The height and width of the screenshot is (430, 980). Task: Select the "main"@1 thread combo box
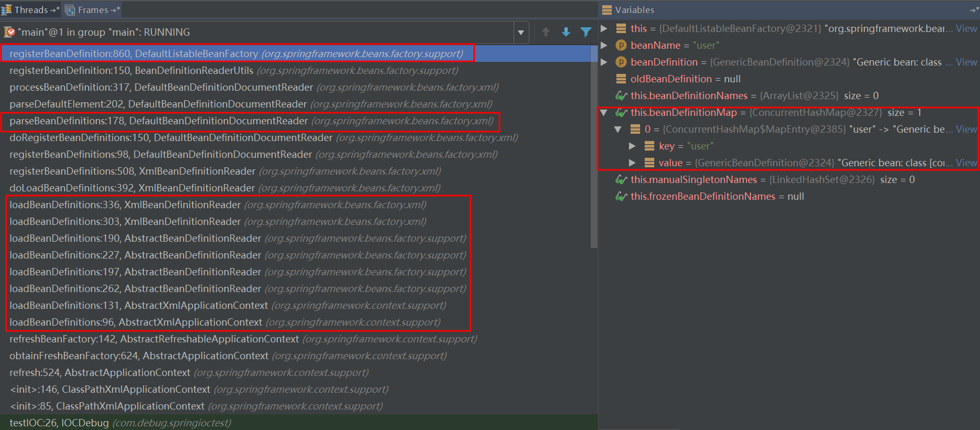coord(264,33)
